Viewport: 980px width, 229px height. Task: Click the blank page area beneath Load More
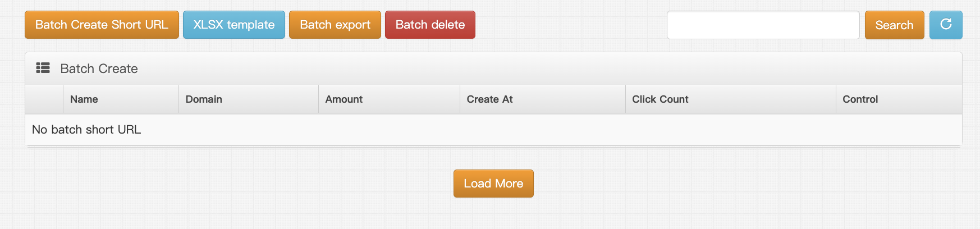tap(493, 216)
